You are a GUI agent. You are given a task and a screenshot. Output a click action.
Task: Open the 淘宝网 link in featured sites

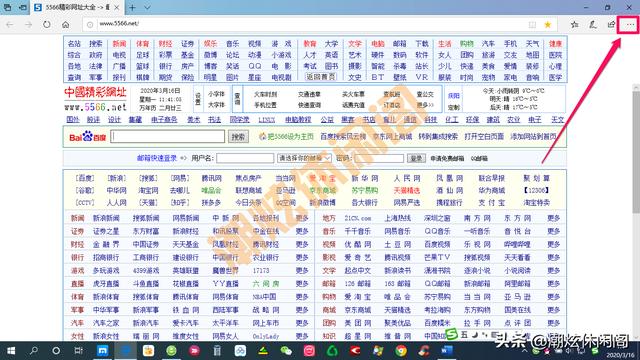[148, 190]
